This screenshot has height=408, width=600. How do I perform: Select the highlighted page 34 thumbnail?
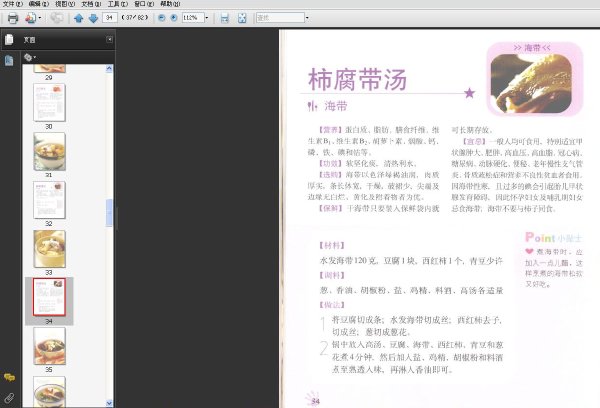pos(49,297)
